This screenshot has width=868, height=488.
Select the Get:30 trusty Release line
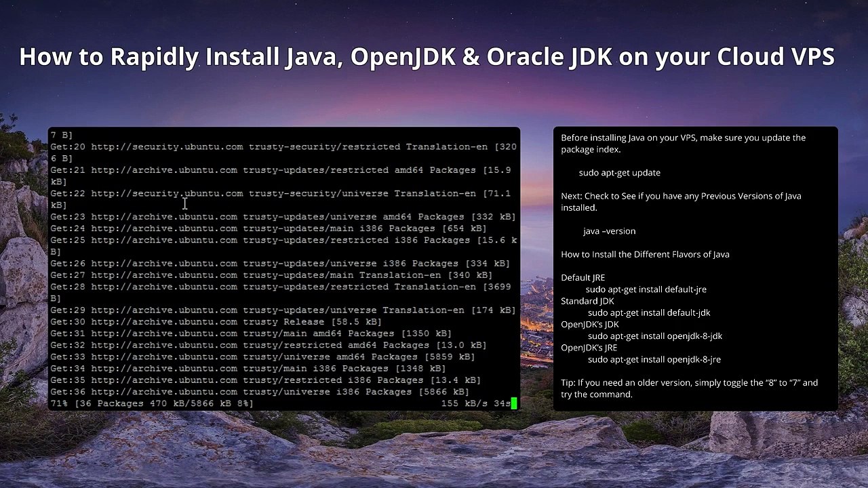point(216,321)
